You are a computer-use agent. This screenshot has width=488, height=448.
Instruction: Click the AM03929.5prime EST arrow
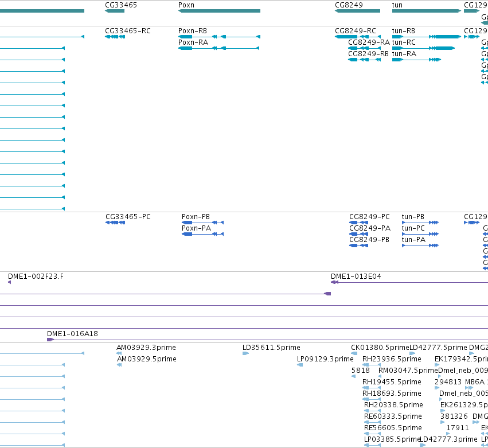(x=119, y=365)
